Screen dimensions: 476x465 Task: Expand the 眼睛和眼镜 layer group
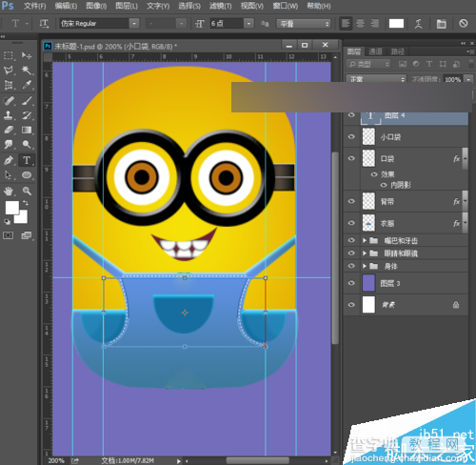tap(365, 253)
